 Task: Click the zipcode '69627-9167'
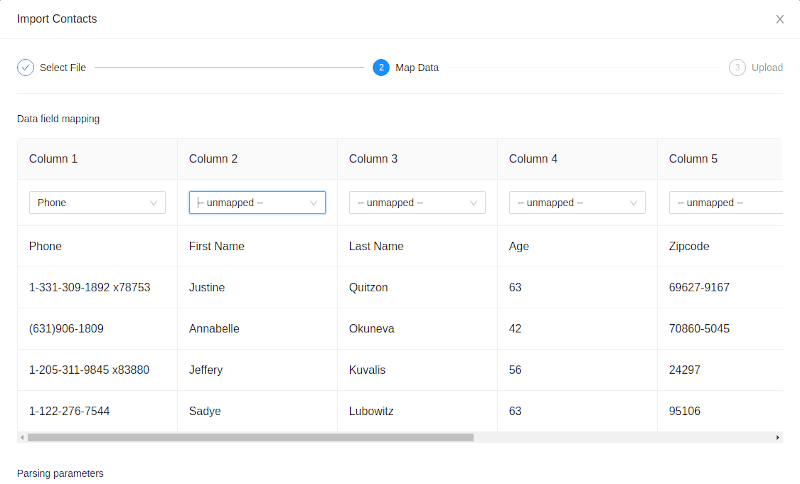[699, 287]
